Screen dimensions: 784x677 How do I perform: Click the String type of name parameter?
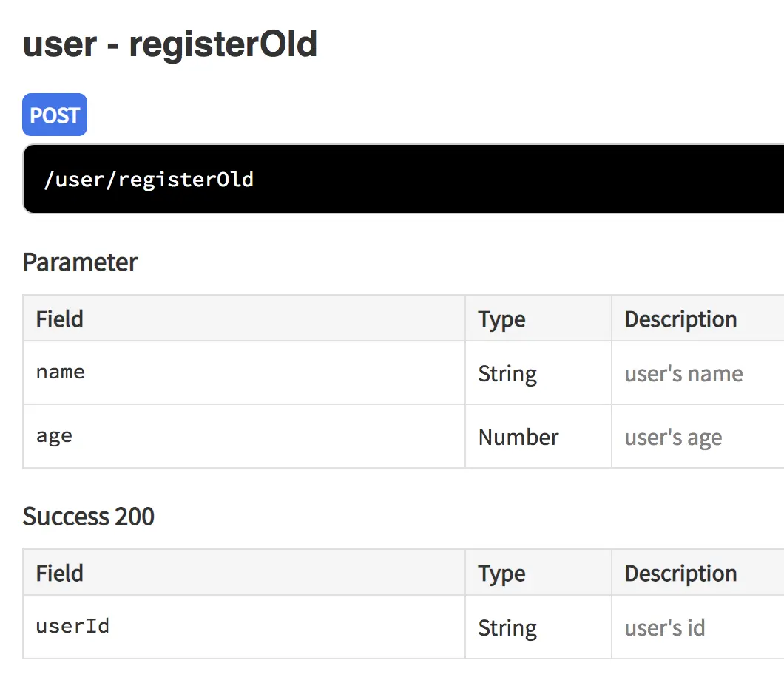(507, 373)
